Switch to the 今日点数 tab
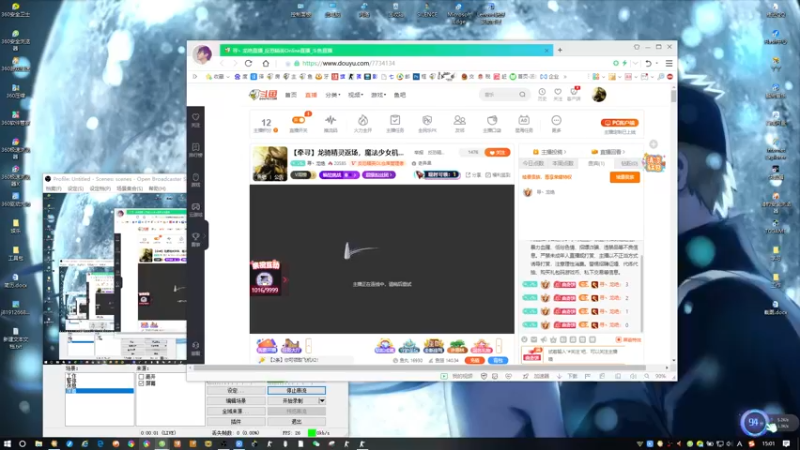 coord(533,163)
